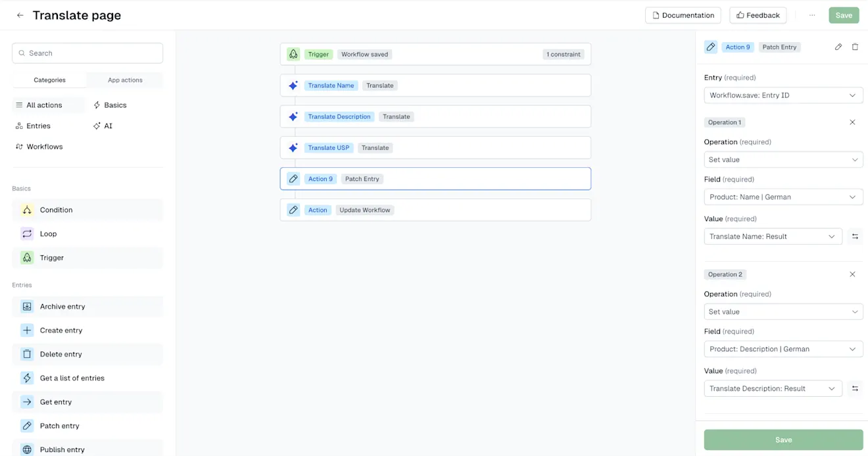Edit Action 9 with the pencil icon
The image size is (868, 456).
tap(838, 47)
